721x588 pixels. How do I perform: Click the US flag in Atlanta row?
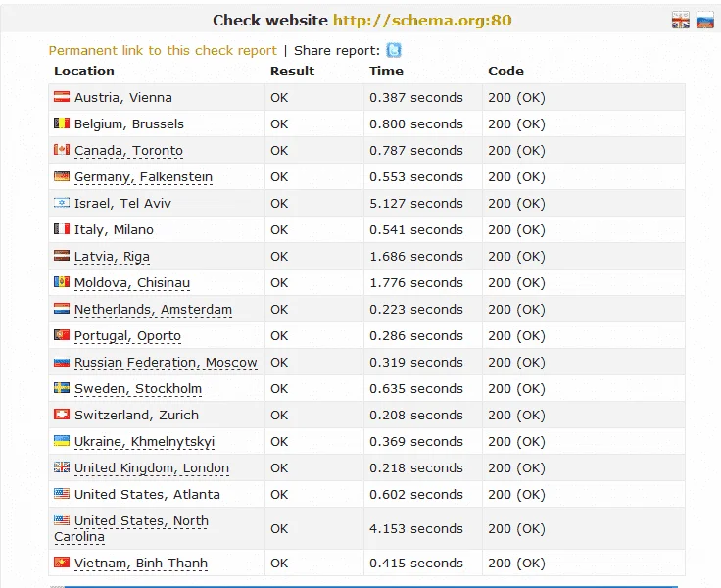tap(62, 494)
